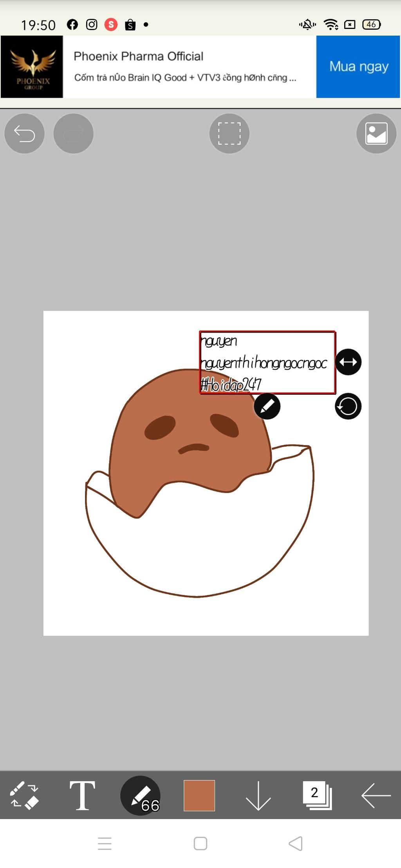Tap the pencil edit text handle
This screenshot has width=401, height=868.
coord(267,406)
